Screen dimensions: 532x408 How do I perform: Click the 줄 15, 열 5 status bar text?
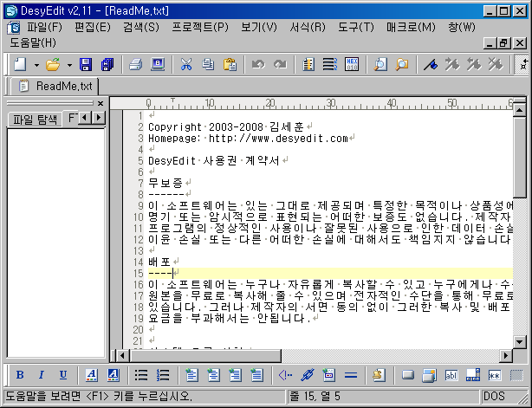coord(315,396)
